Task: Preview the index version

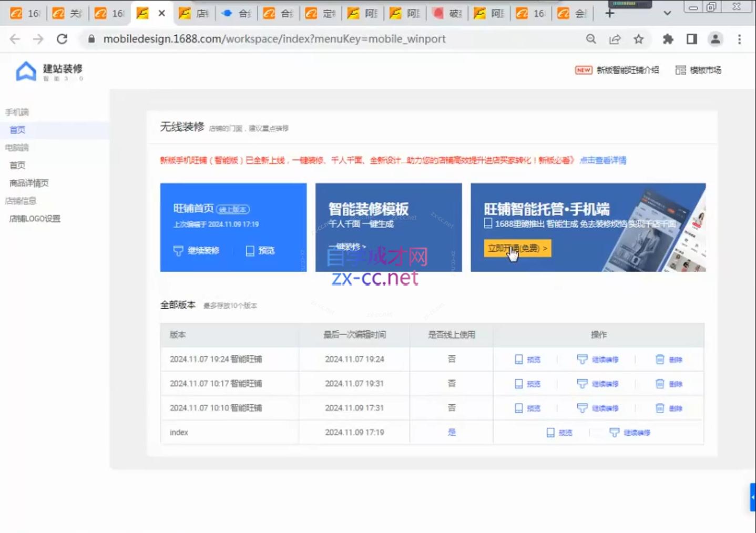Action: point(559,433)
